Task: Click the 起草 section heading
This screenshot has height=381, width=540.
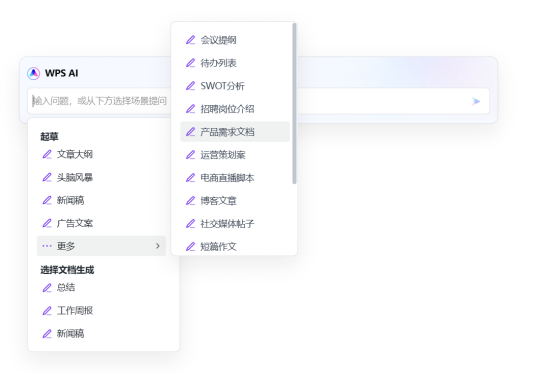Action: (x=49, y=136)
